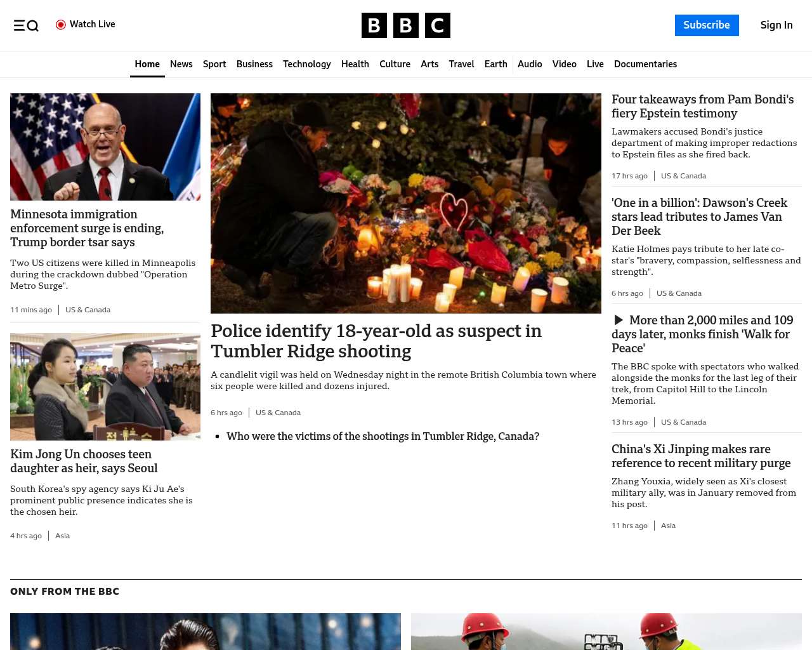Click the '17 hrs ago' timestamp
This screenshot has height=650, width=812.
629,176
